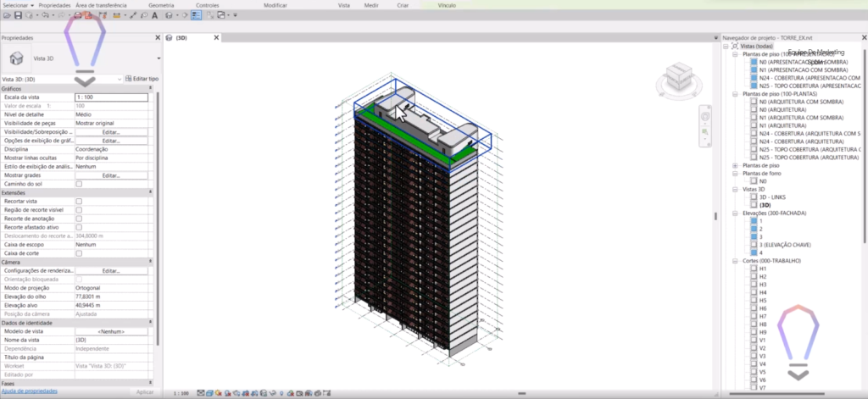Click the Text 'A' tool icon
The height and width of the screenshot is (399, 868).
coord(154,15)
